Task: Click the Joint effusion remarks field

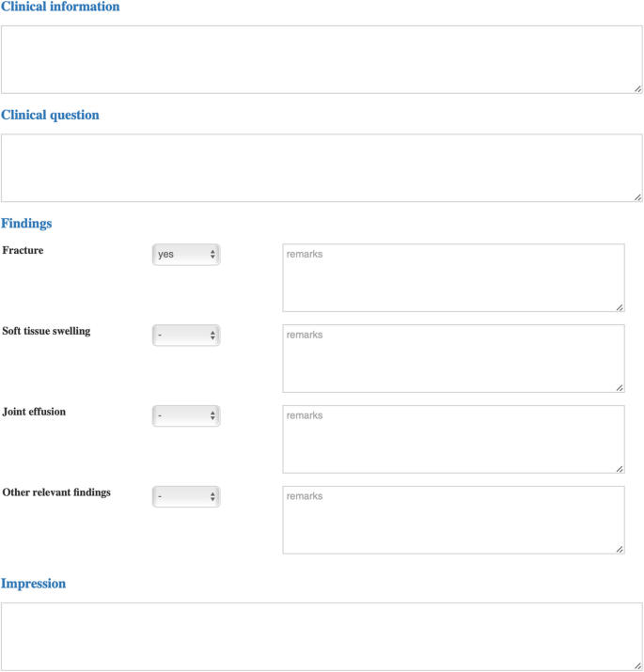Action: (453, 439)
